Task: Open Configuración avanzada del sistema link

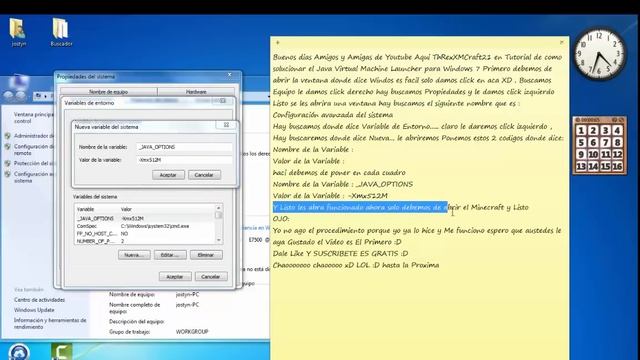Action: click(x=33, y=177)
